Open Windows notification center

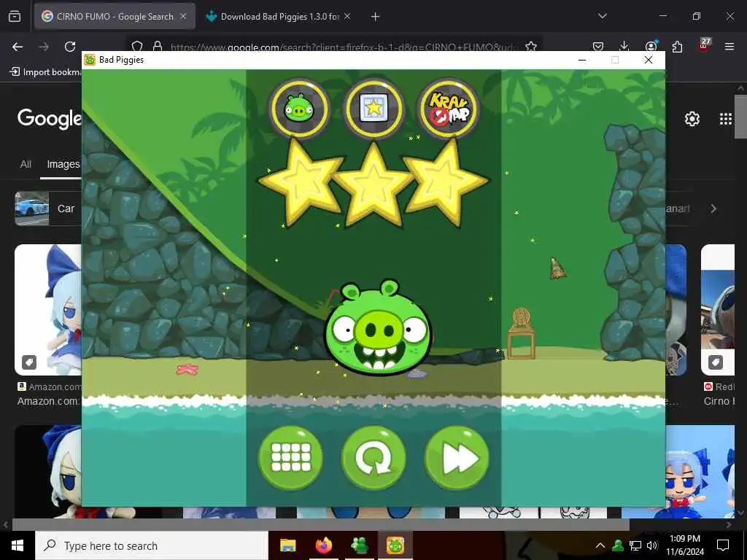(723, 545)
